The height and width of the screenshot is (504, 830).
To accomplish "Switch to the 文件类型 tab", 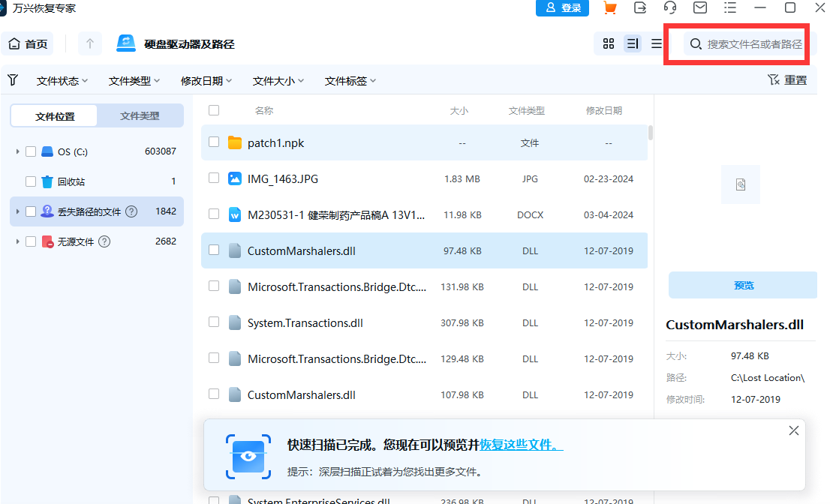I will click(141, 115).
